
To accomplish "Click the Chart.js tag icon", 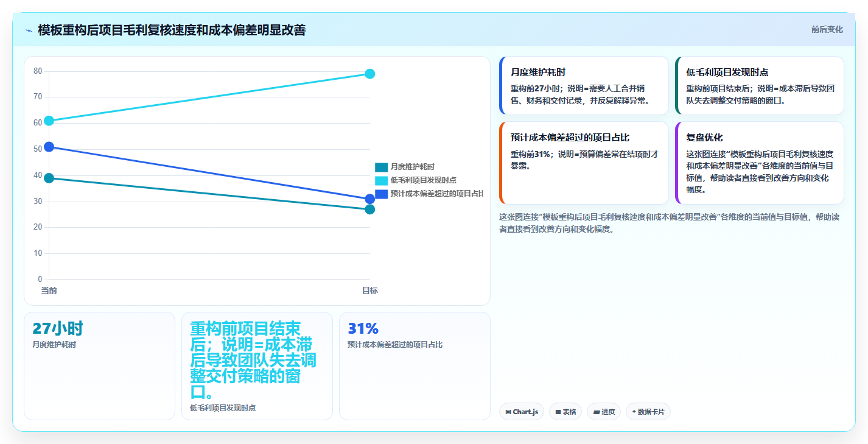I will (508, 412).
